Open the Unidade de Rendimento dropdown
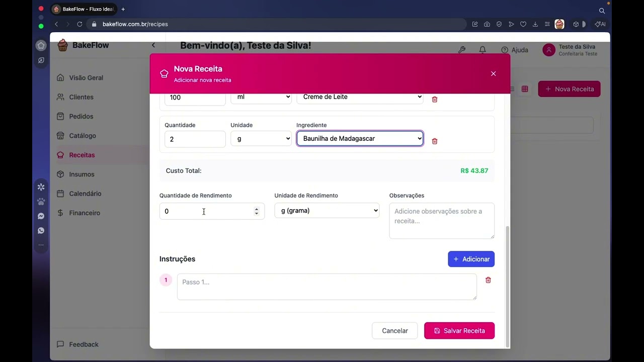The image size is (644, 362). [327, 211]
